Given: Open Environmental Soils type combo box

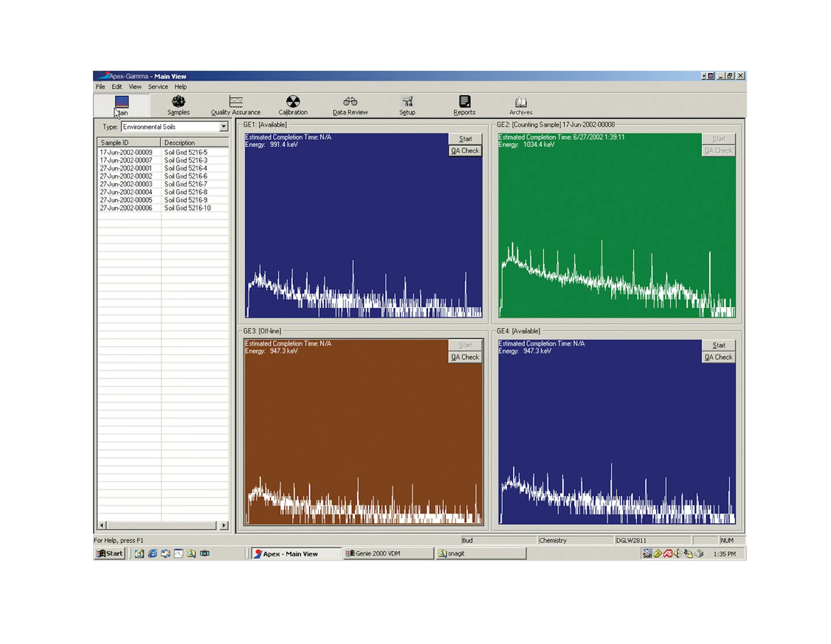Looking at the screenshot, I should (171, 127).
